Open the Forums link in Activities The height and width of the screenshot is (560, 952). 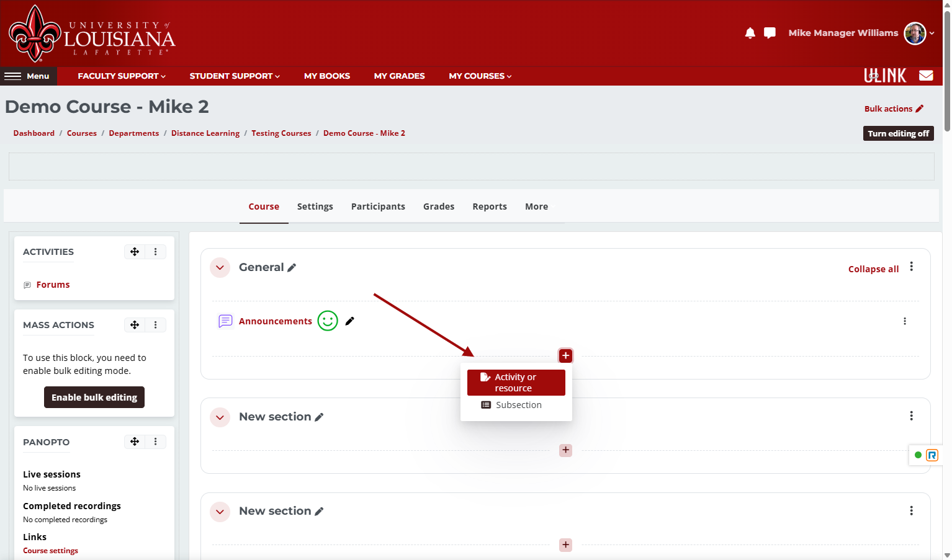point(53,285)
